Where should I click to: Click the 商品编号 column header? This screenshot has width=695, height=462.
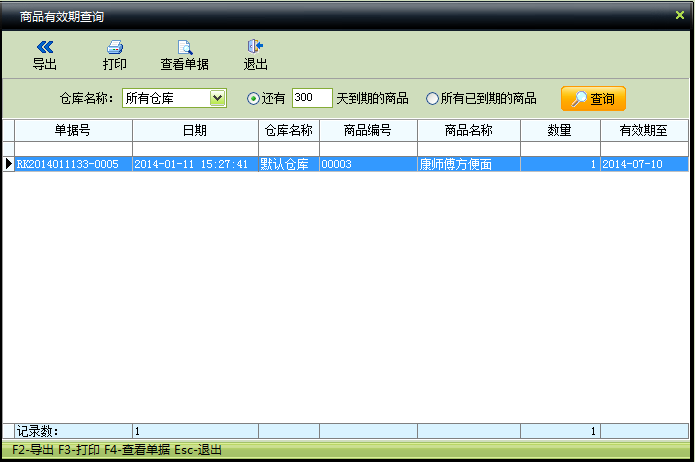pyautogui.click(x=368, y=130)
